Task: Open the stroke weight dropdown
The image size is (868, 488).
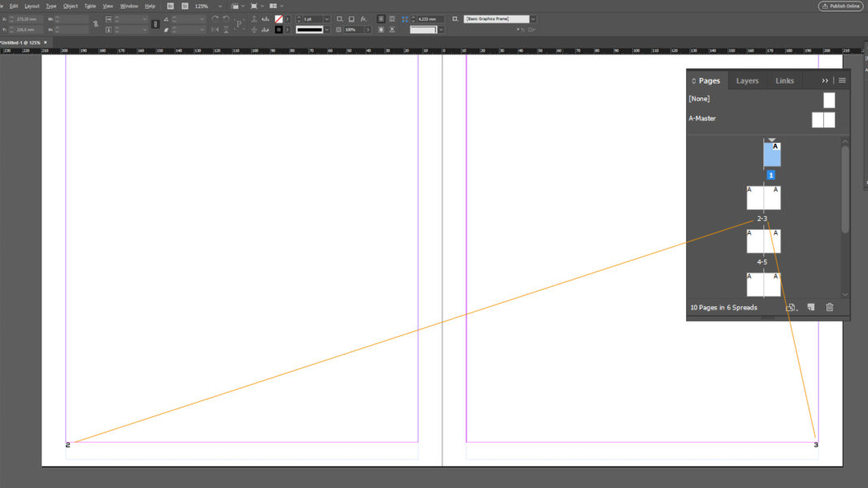Action: coord(326,18)
